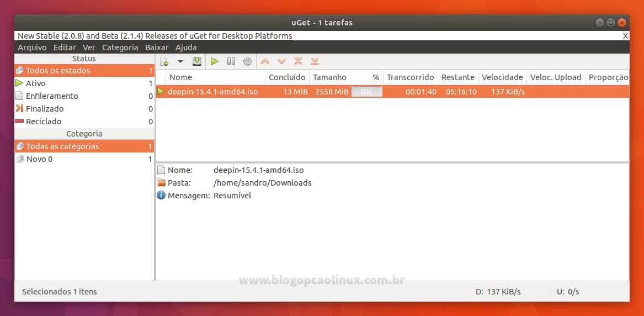Sort by Tamanho column header

coord(330,77)
